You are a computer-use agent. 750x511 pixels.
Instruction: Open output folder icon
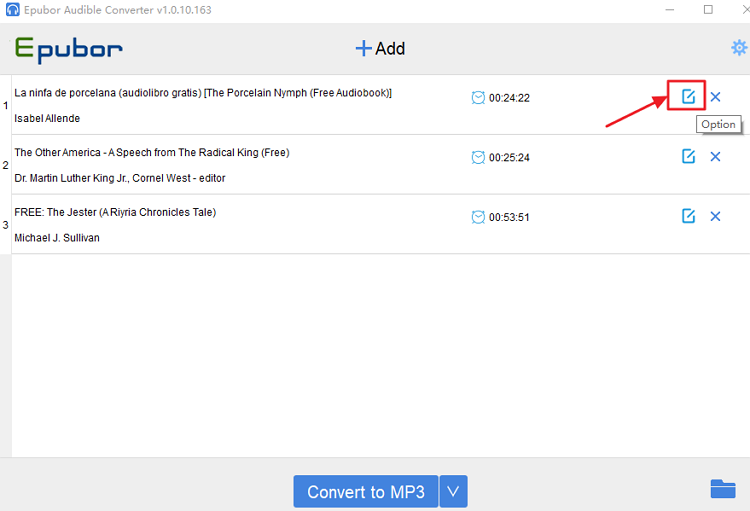723,489
